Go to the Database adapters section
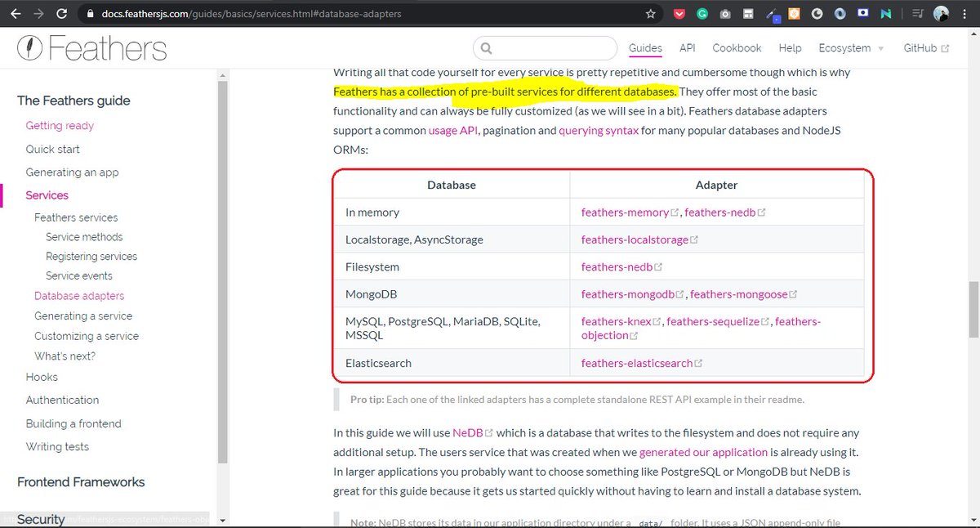The image size is (980, 528). [x=79, y=296]
